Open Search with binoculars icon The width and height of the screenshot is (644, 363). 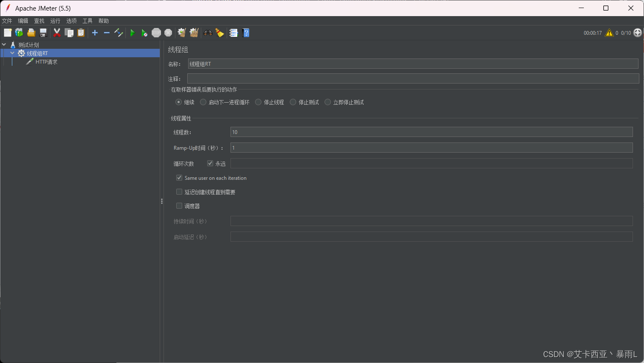[208, 33]
